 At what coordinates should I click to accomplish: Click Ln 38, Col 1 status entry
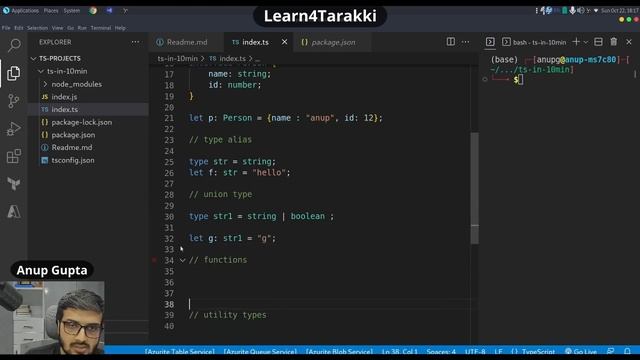pos(400,351)
